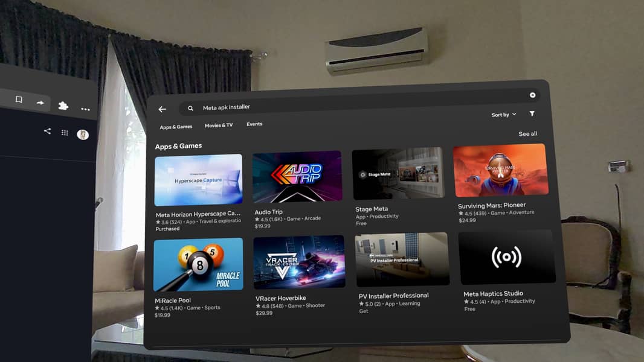Select the Apps & Games tab
The image size is (644, 362).
click(176, 127)
